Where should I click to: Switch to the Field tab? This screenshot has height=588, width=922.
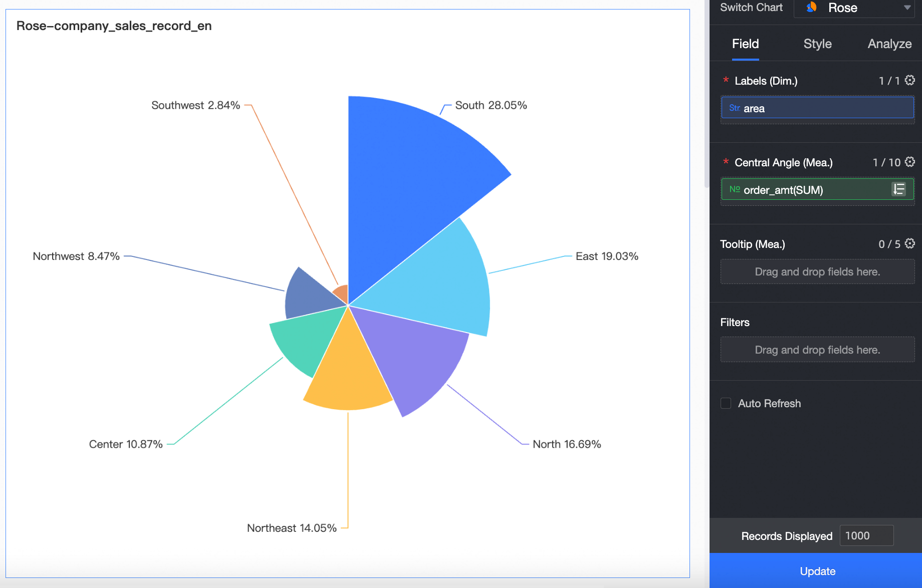746,44
